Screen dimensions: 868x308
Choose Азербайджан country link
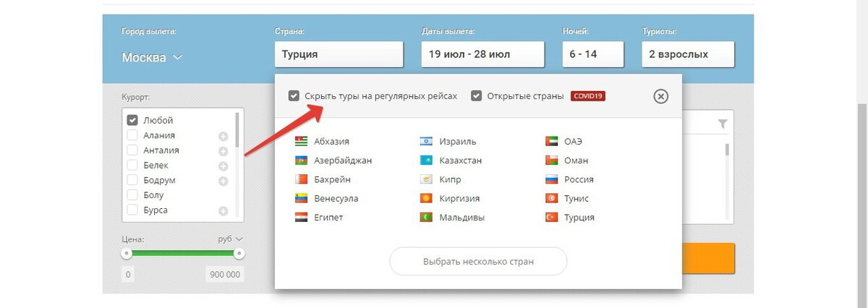click(x=343, y=161)
